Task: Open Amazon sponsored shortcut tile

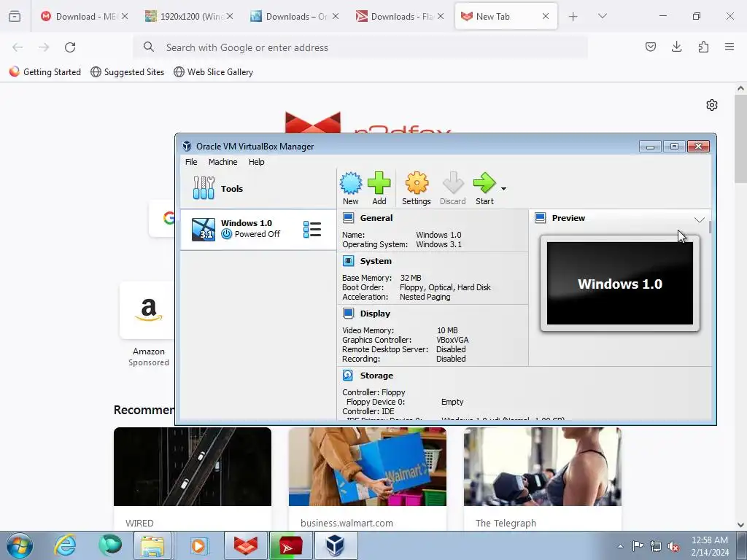Action: [x=147, y=324]
